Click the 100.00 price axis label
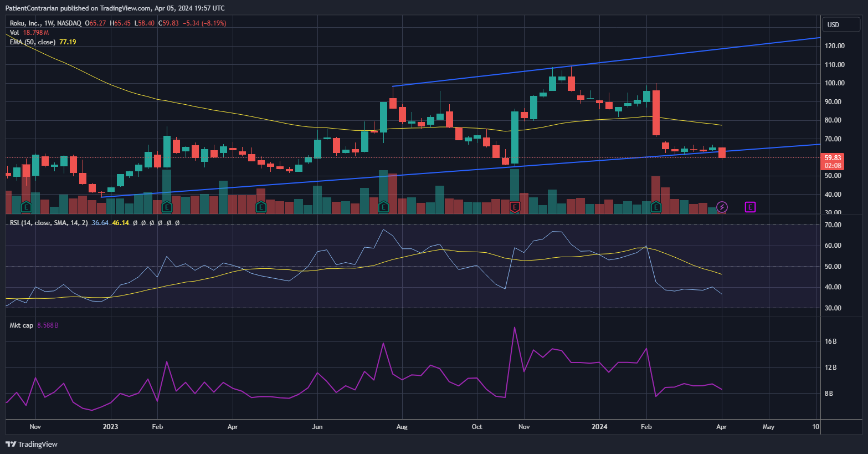 (834, 83)
